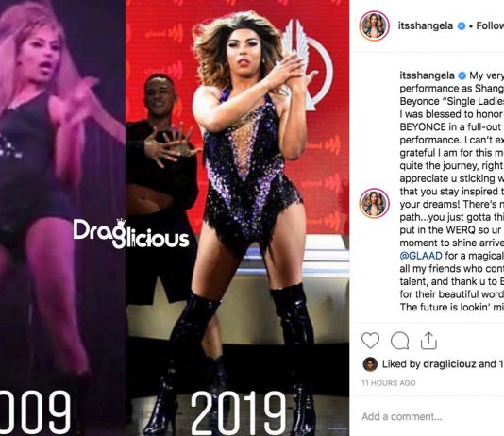Open the @GLAAD mention link
Screen dimensions: 504x436
tap(421, 256)
